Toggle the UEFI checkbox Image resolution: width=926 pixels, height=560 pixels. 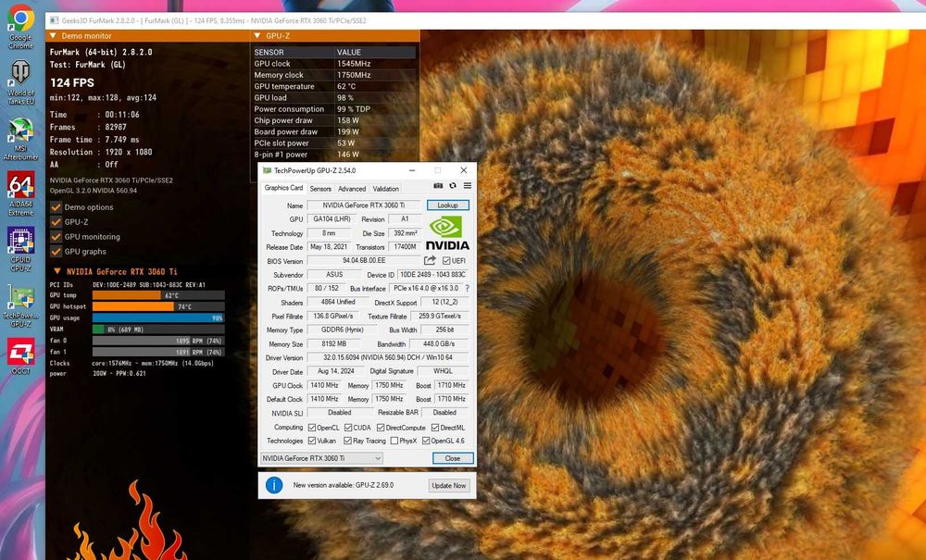446,261
